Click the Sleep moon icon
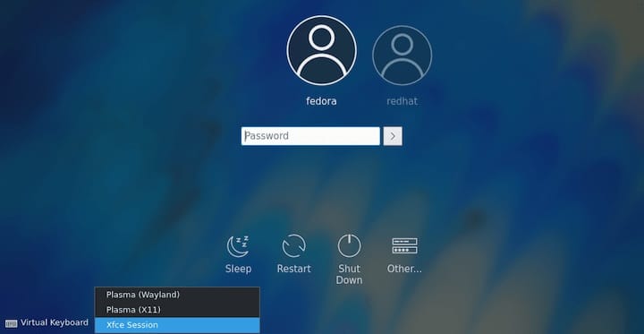This screenshot has height=334, width=644. [x=238, y=246]
